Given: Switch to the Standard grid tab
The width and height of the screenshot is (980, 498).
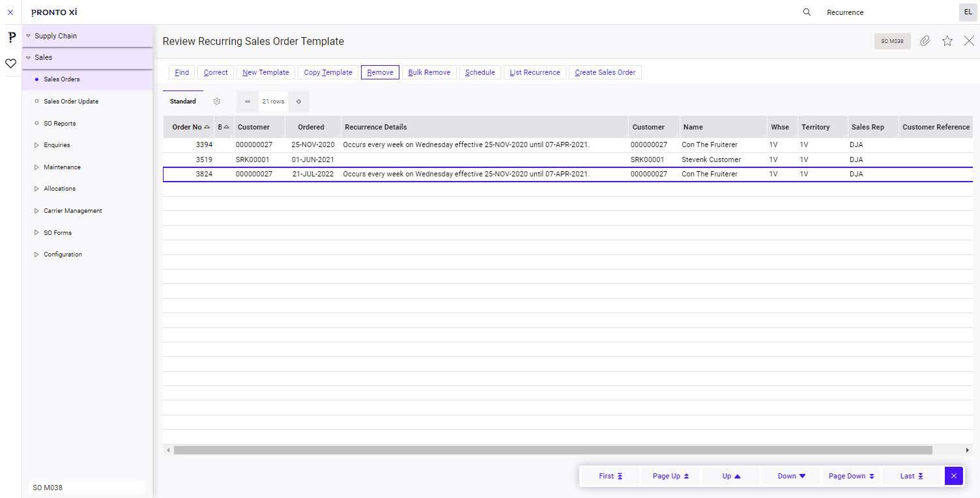Looking at the screenshot, I should click(182, 101).
